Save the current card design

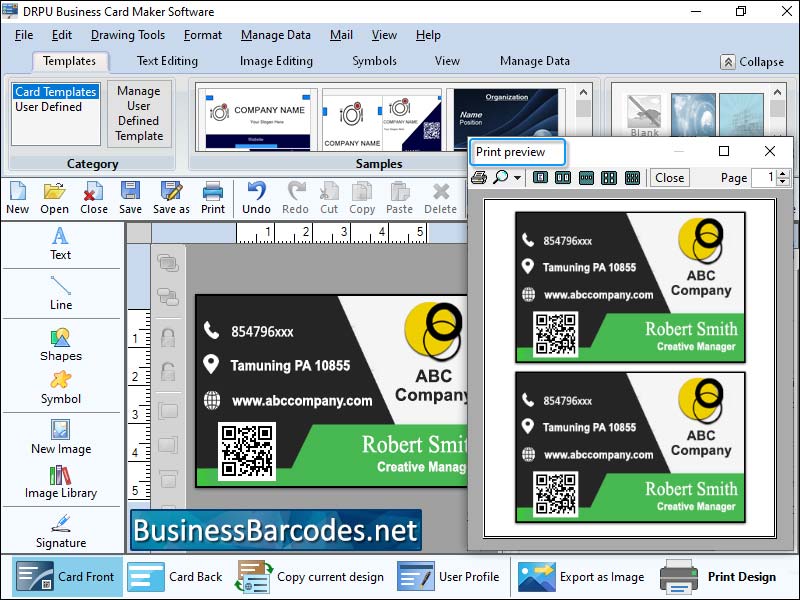[x=131, y=196]
